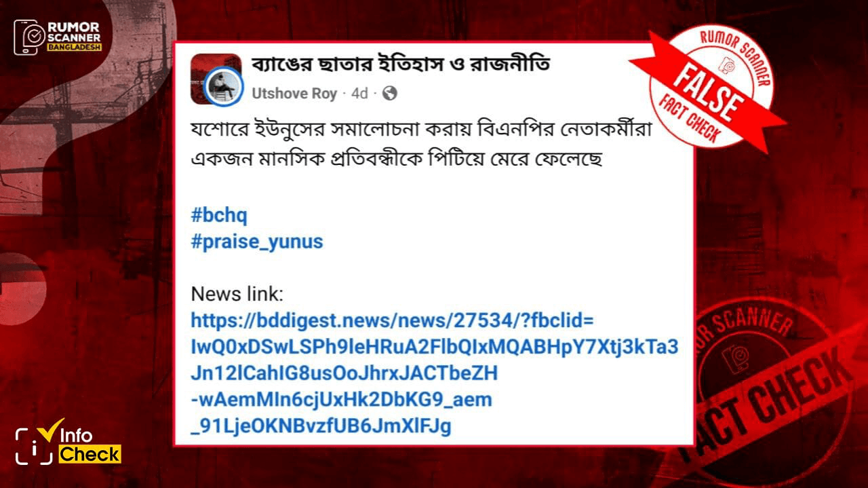Viewport: 868px width, 488px height.
Task: Open Utshove Roy's round profile avatar
Action: click(224, 86)
